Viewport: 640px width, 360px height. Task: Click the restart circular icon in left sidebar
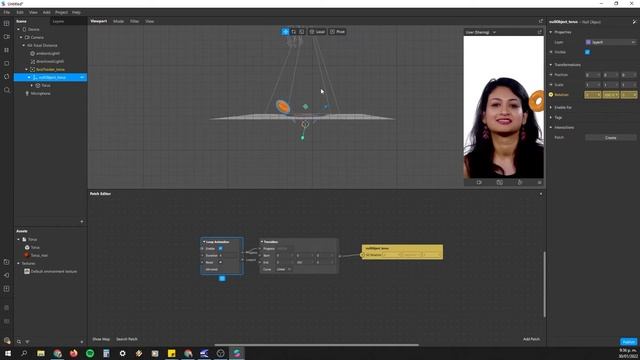pos(7,76)
